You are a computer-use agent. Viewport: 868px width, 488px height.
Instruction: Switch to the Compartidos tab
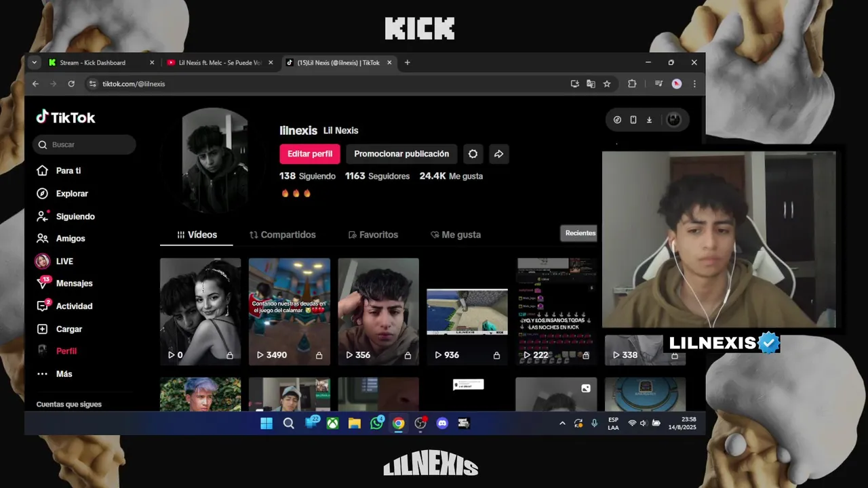[283, 235]
